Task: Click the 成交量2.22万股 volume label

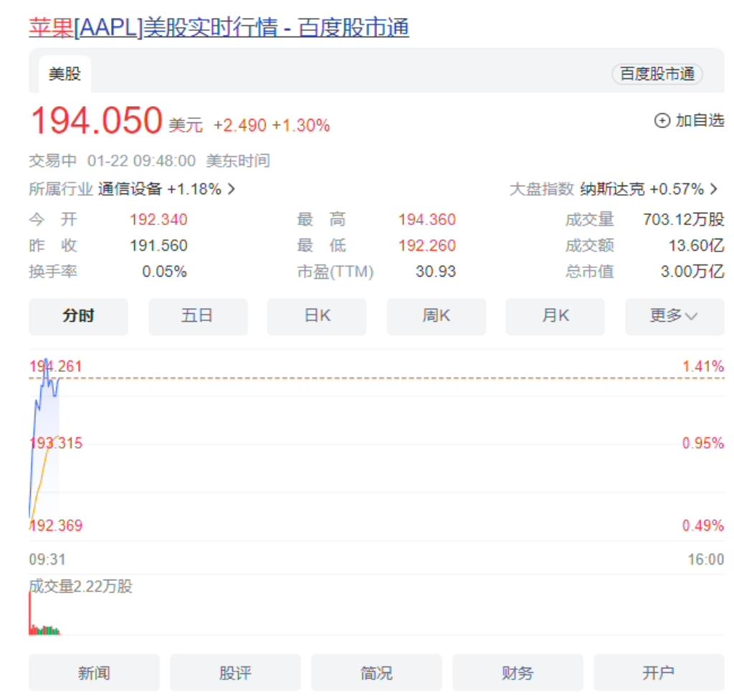Action: click(80, 586)
